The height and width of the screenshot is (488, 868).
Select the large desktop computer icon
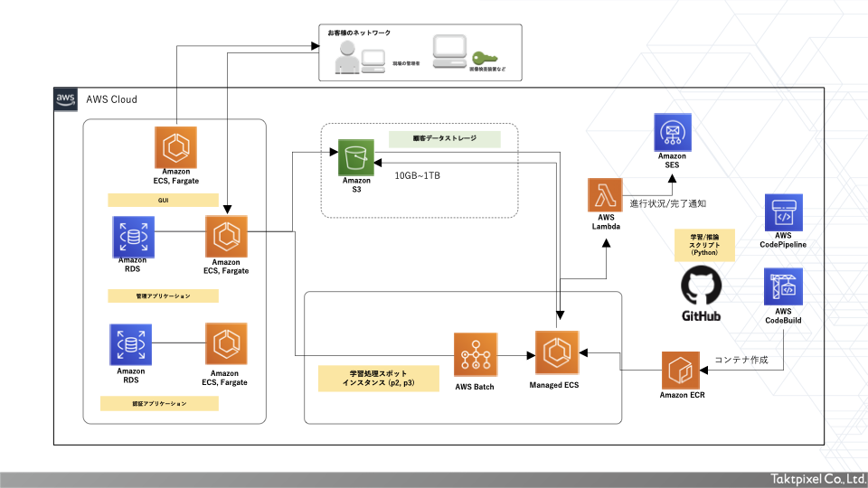449,52
